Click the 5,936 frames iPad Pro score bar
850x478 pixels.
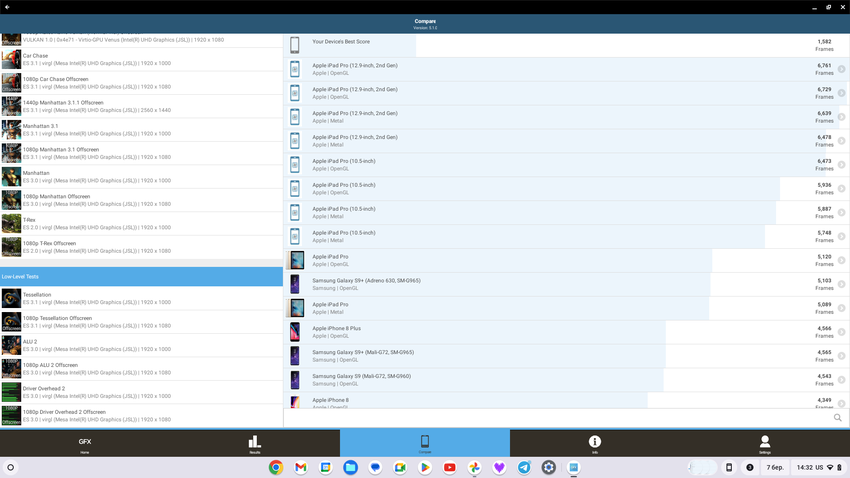[x=560, y=189]
